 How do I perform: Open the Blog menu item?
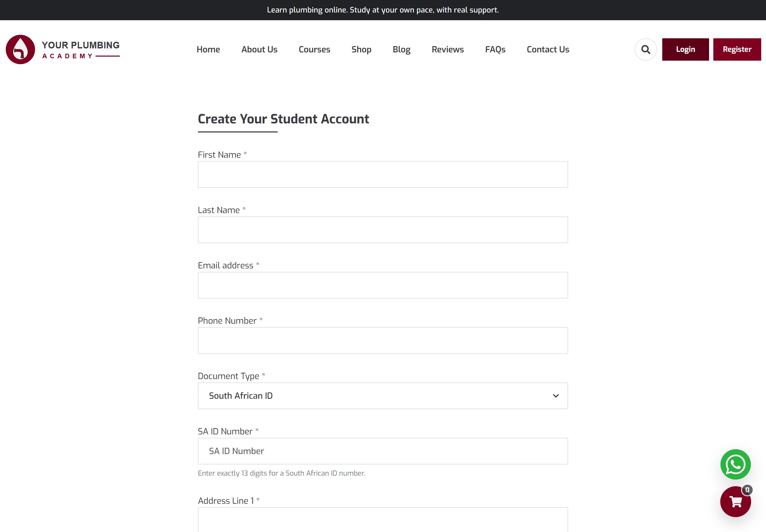pyautogui.click(x=401, y=49)
